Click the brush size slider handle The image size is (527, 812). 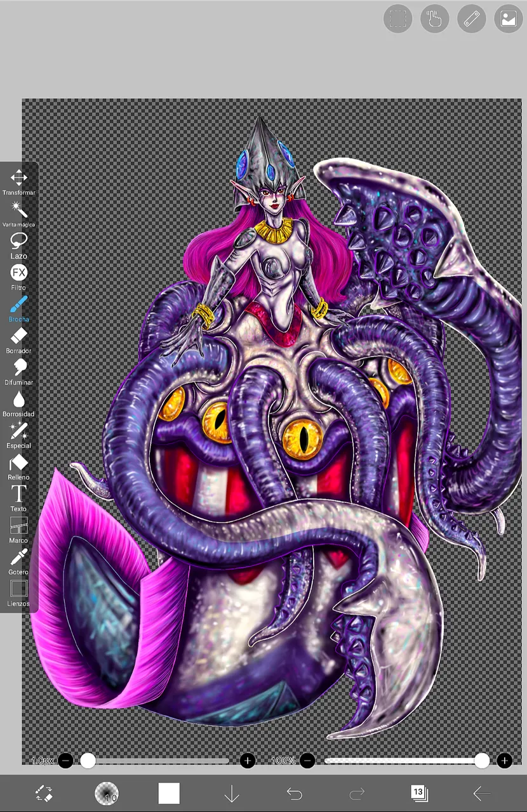88,761
